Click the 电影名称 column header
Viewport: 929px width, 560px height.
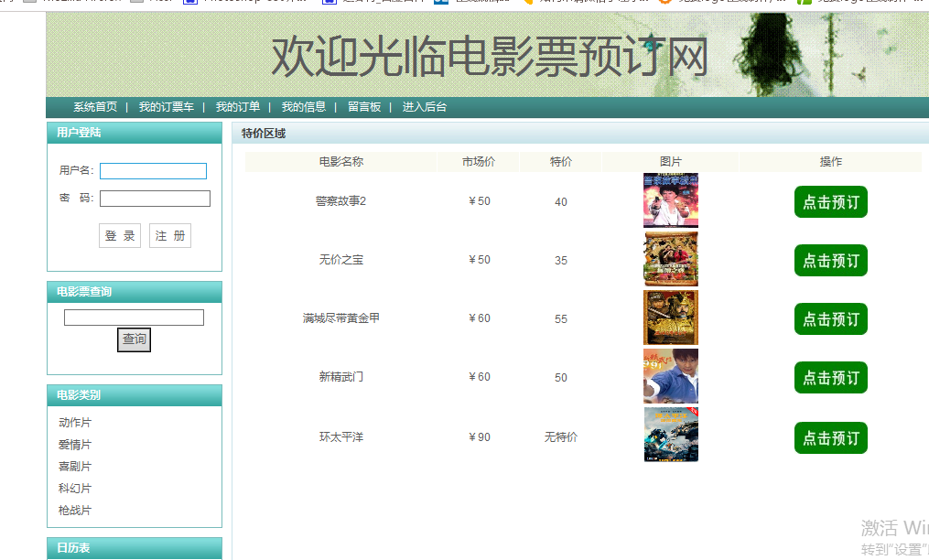[x=340, y=162]
